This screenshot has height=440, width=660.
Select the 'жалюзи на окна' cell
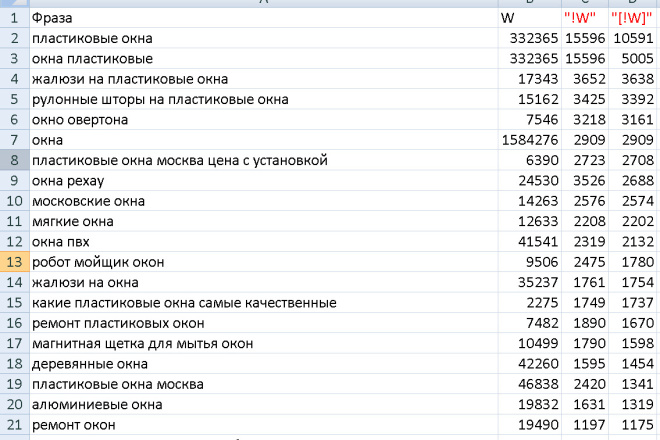tap(264, 283)
